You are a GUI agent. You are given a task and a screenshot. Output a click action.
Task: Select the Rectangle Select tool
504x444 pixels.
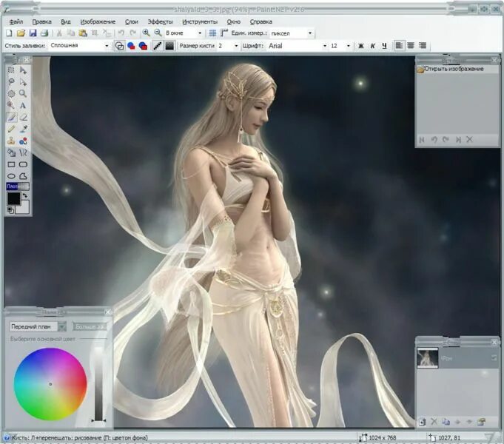tap(11, 70)
